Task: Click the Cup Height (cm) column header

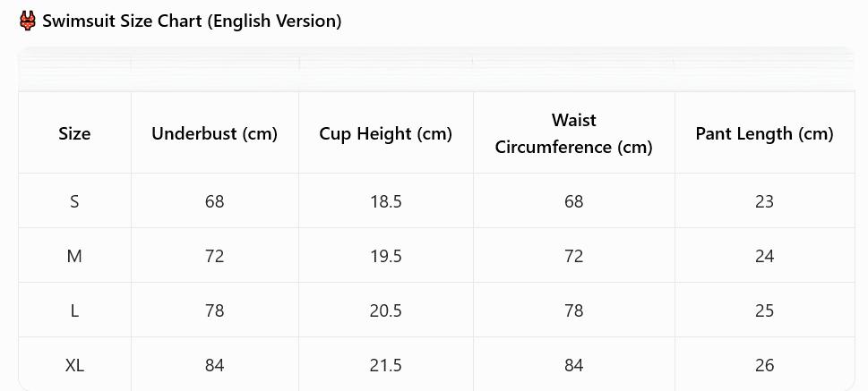Action: point(385,133)
